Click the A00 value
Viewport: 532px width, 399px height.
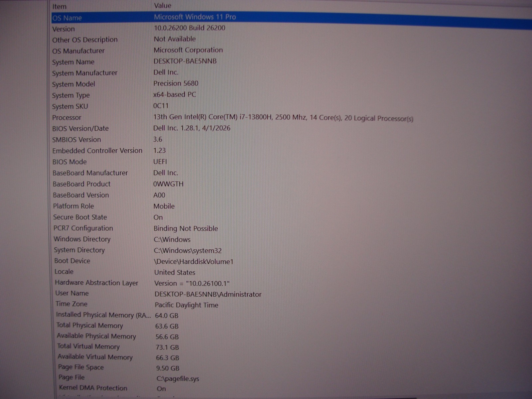(x=159, y=195)
